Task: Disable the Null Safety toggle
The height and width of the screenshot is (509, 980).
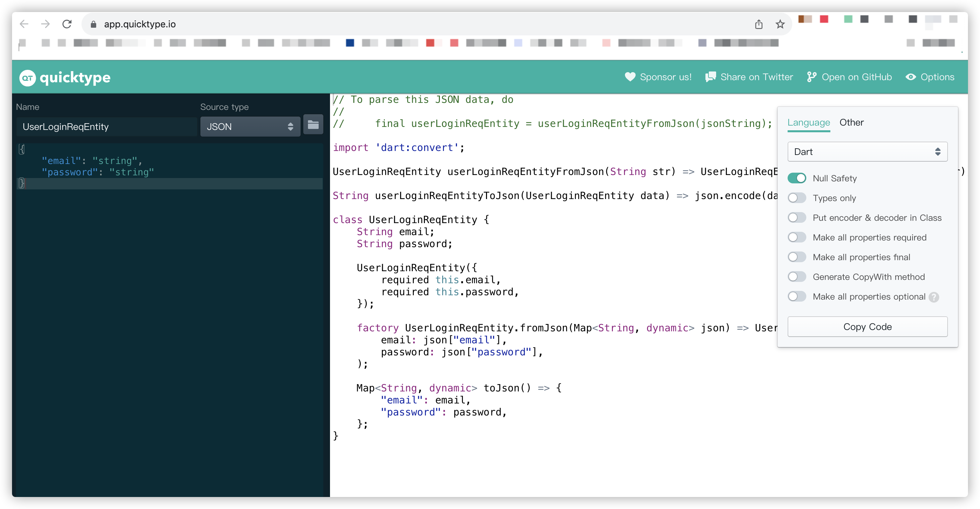Action: coord(797,178)
